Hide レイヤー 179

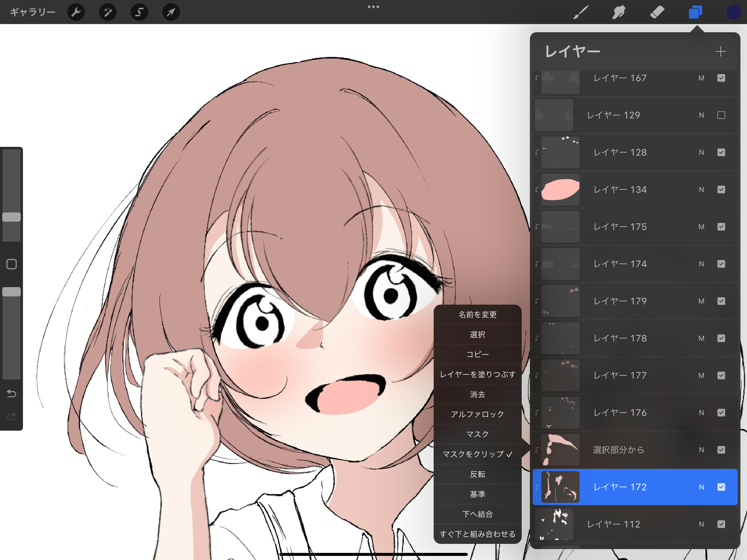coord(721,301)
